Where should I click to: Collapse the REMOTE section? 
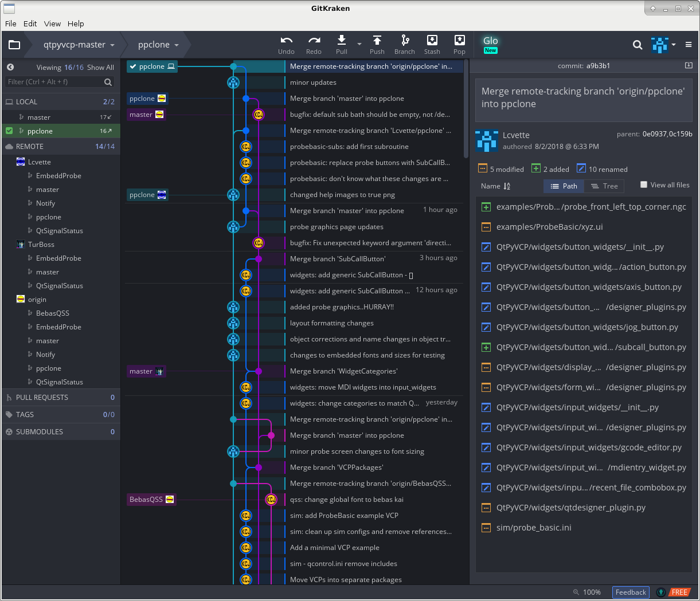pos(60,146)
